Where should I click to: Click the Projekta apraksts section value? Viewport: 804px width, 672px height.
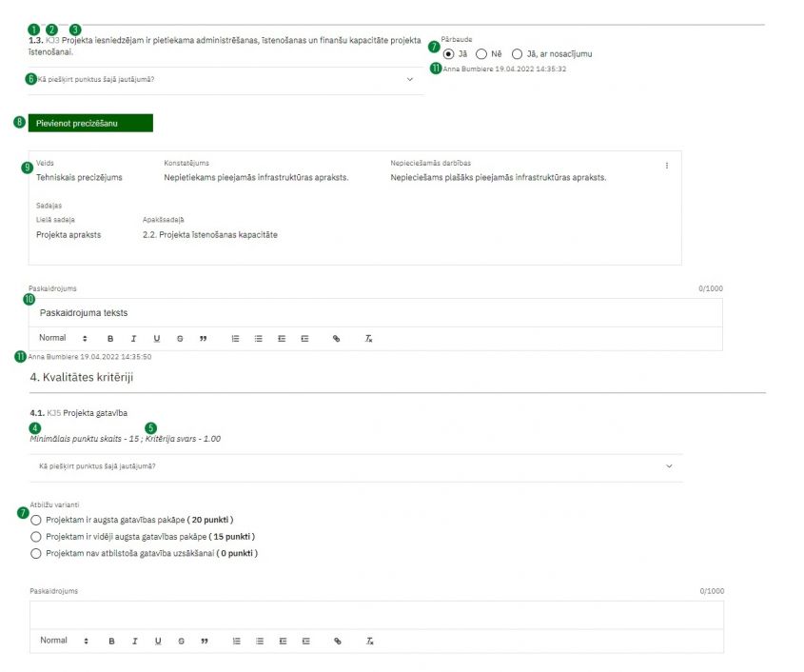(69, 235)
